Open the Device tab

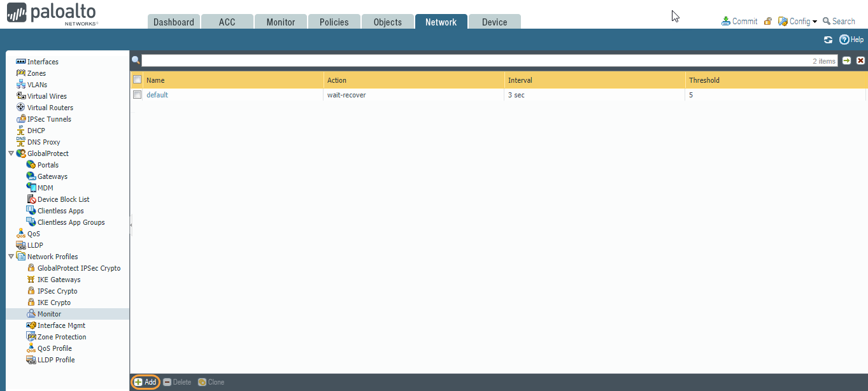point(494,21)
